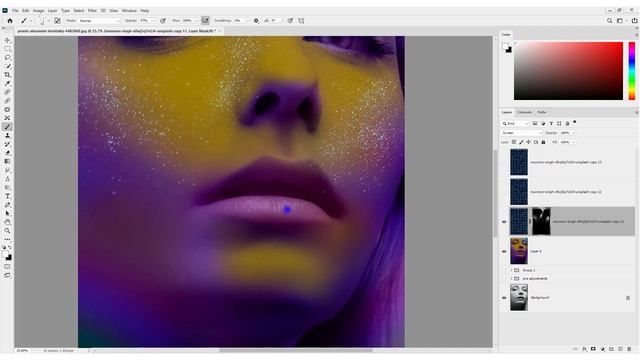Select the Clone Stamp tool
This screenshot has height=360, width=640.
tap(7, 136)
